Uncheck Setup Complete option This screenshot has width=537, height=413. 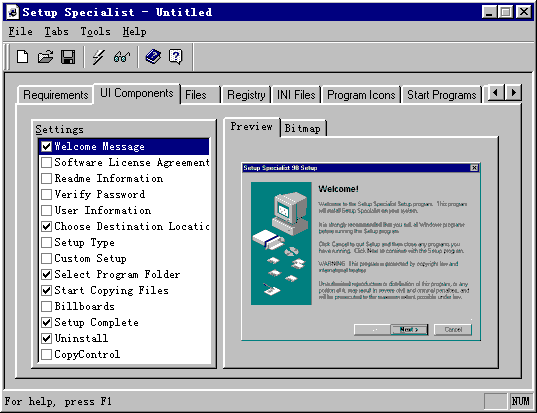[x=46, y=322]
